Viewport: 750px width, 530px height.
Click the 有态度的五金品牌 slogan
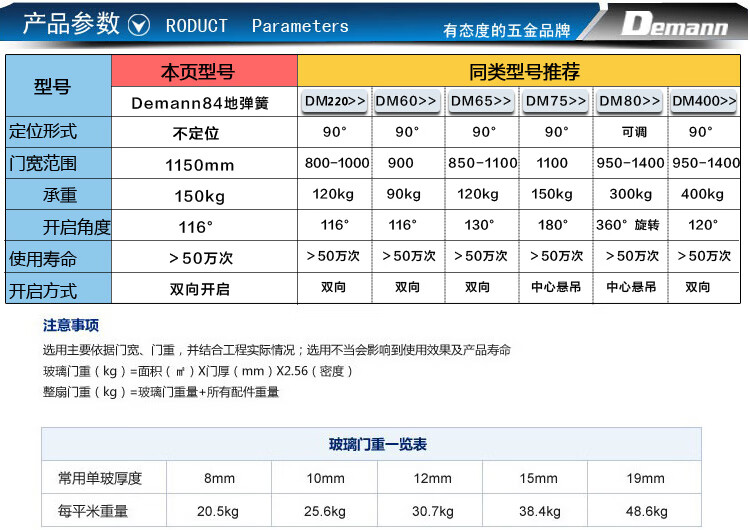507,30
